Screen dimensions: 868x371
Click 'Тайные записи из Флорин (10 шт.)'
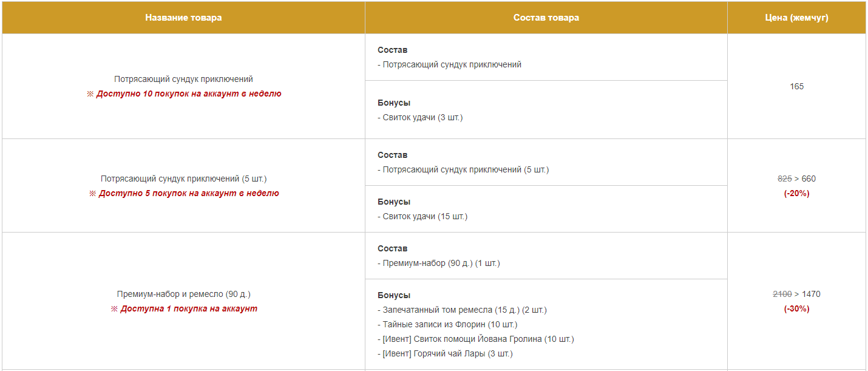(x=447, y=324)
